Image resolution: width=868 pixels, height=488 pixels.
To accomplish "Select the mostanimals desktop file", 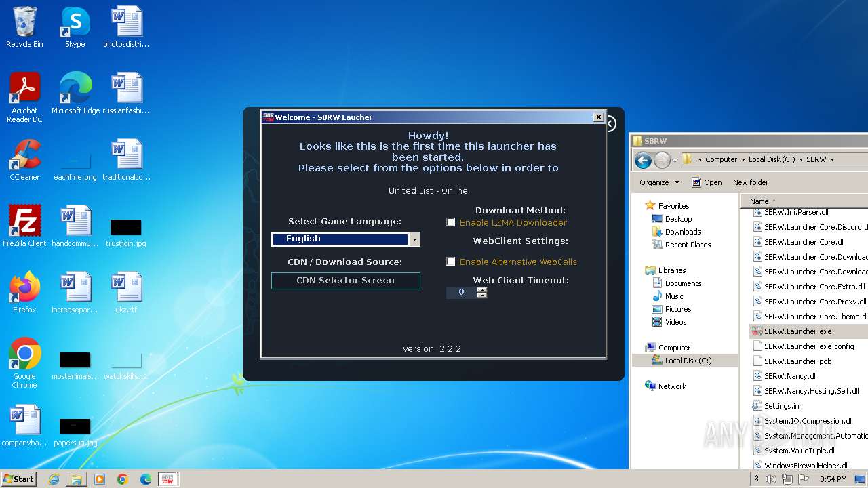I will click(x=75, y=365).
